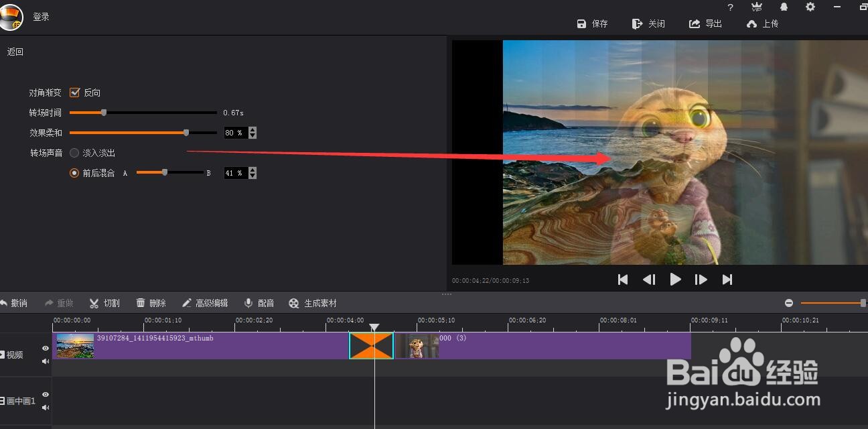
Task: Toggle 画中画1 track visibility eye
Action: point(46,395)
